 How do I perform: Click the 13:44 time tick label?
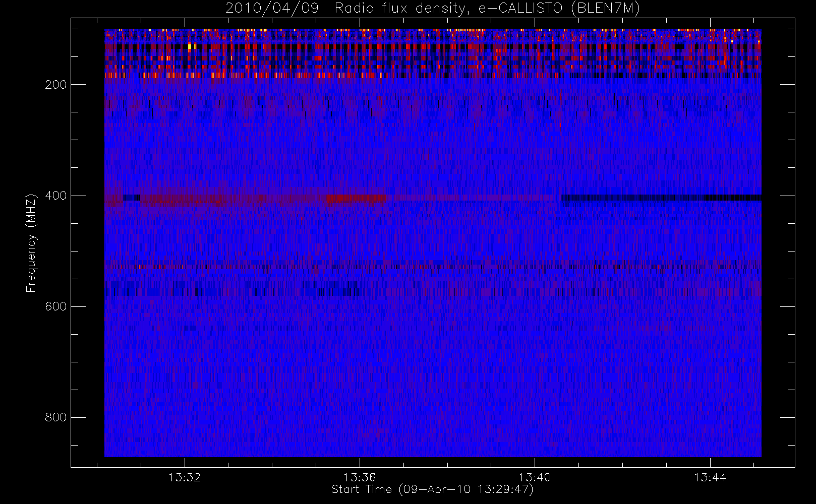click(x=710, y=477)
